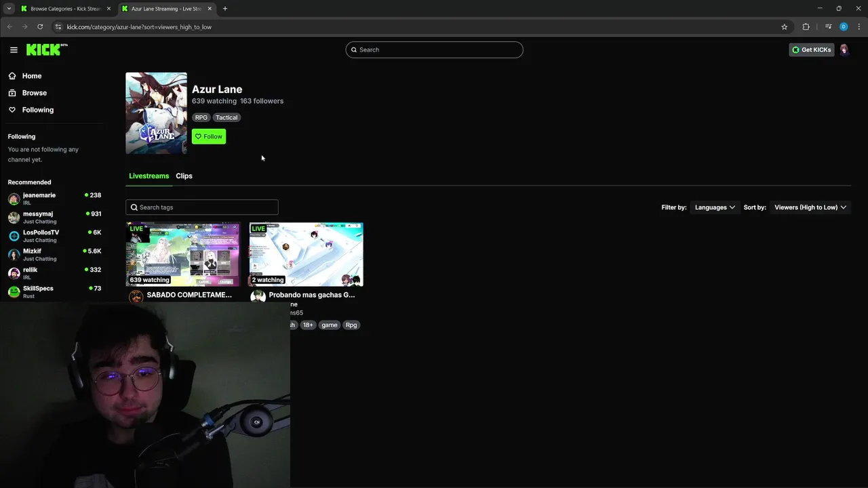Select the game tag

329,325
